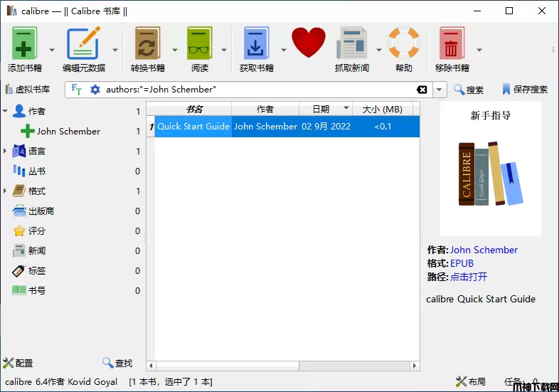
Task: Sort by the 日期 column header
Action: pos(325,109)
